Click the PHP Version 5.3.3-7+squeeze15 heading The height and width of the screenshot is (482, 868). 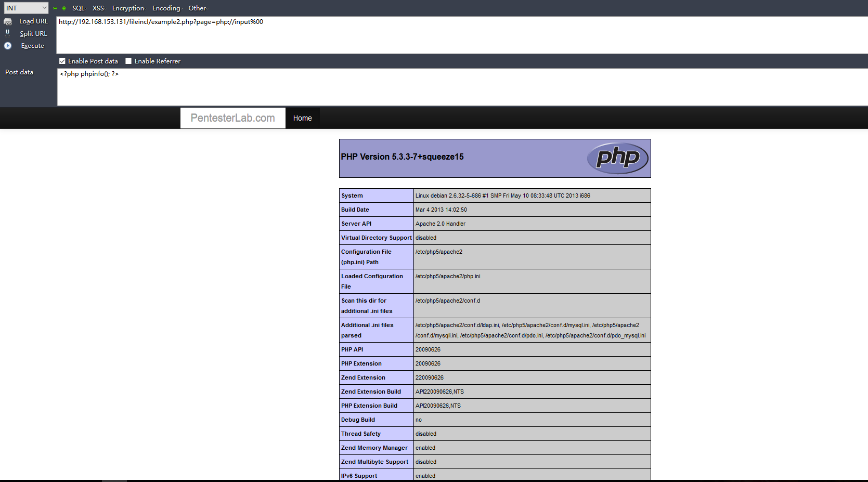point(402,157)
